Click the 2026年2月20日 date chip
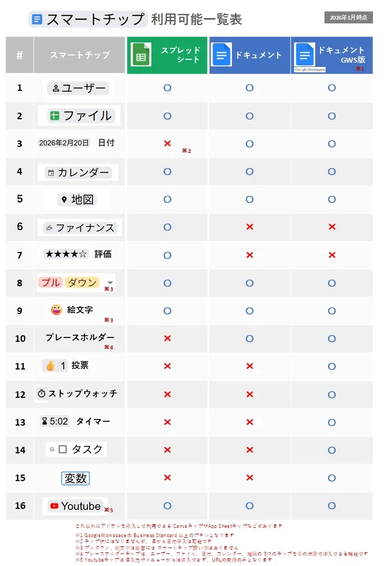392x566 pixels. pyautogui.click(x=64, y=143)
